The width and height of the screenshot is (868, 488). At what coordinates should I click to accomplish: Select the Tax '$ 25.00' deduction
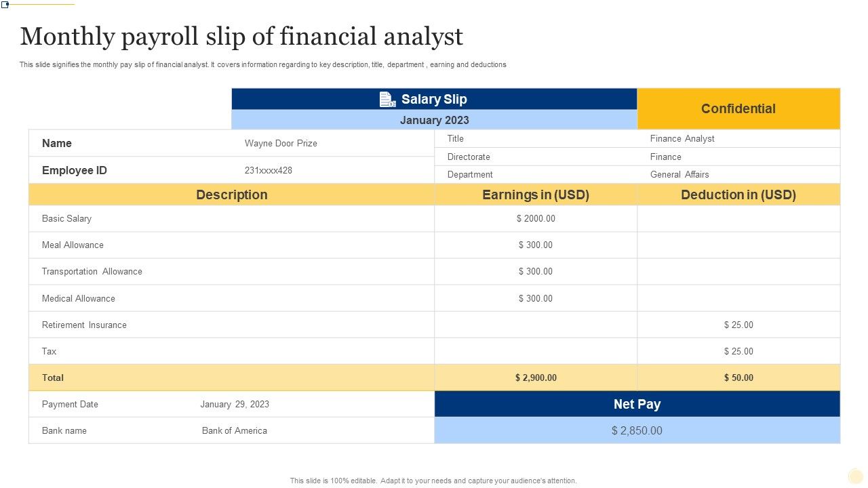[x=738, y=351]
